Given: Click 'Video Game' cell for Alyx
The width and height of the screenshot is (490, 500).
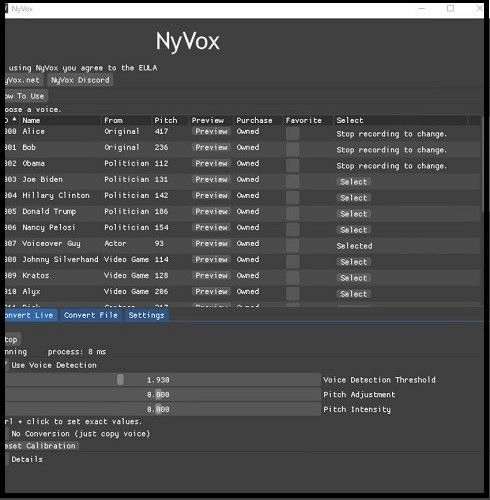Looking at the screenshot, I should (x=126, y=291).
